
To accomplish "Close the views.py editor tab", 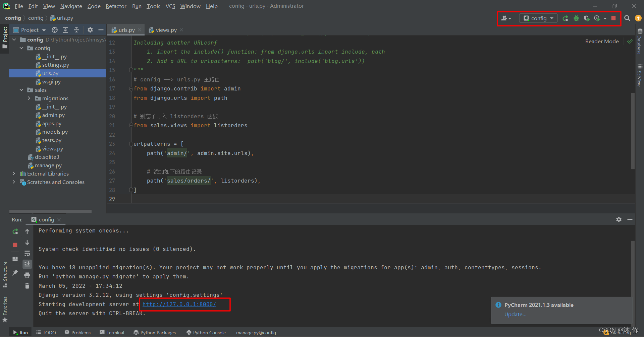I will (181, 30).
